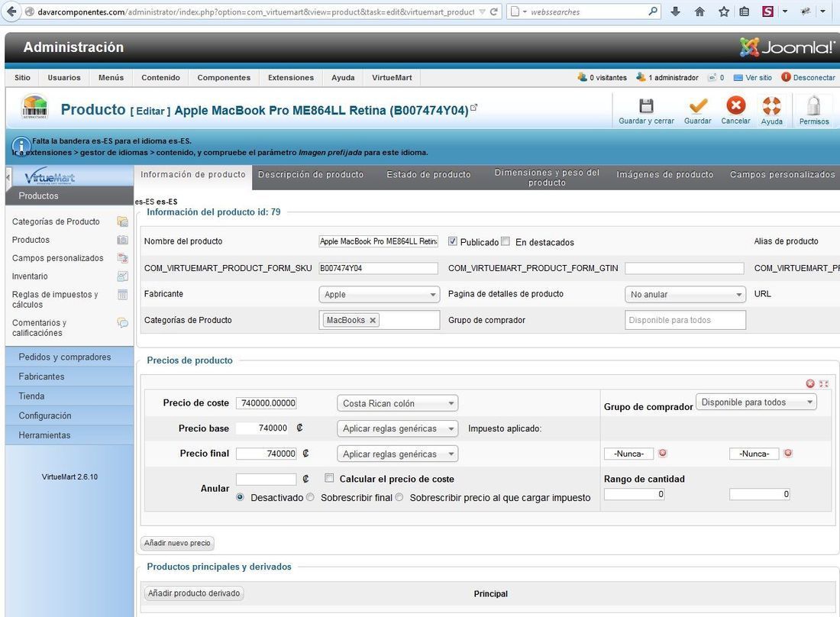840x617 pixels.
Task: Uncheck the Publicado checkbox
Action: [x=453, y=241]
